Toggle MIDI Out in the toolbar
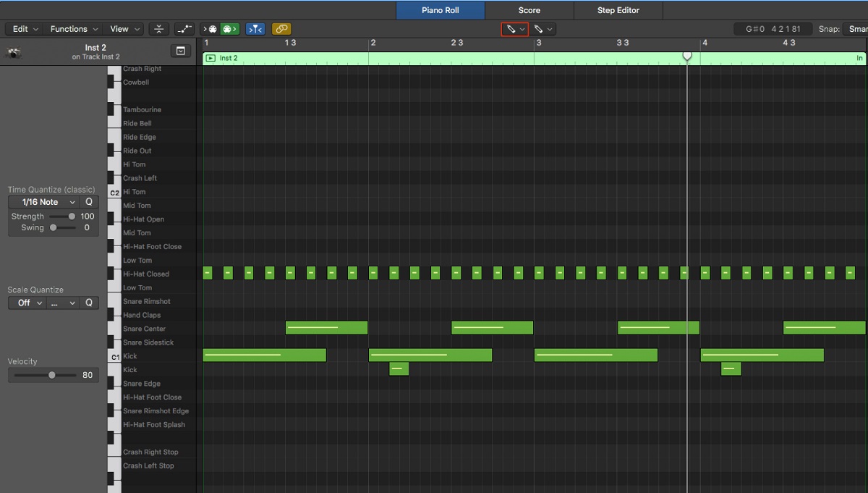This screenshot has height=493, width=868. (229, 29)
